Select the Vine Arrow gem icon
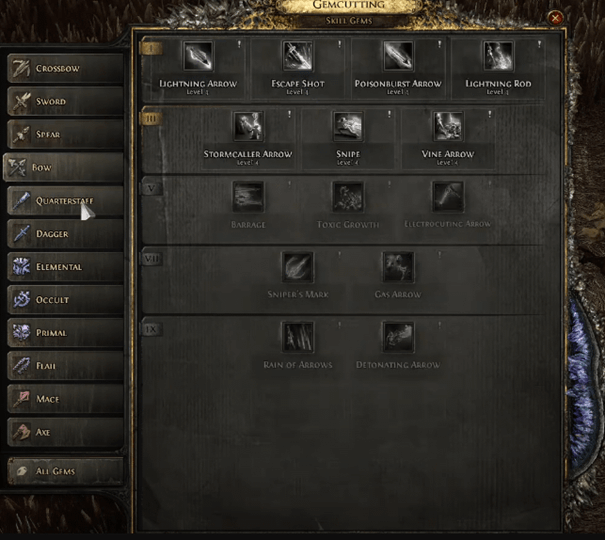The width and height of the screenshot is (605, 540). (x=448, y=126)
